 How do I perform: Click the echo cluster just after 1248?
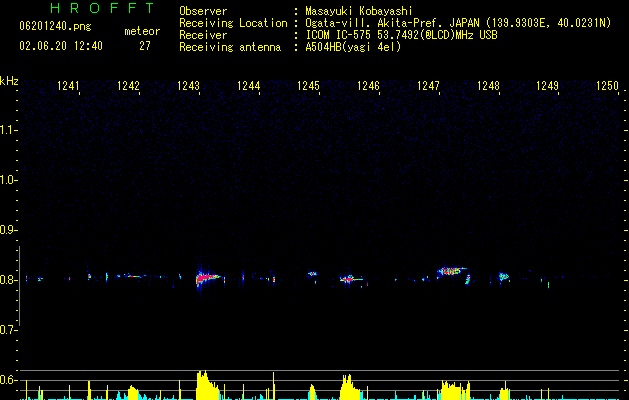click(x=503, y=276)
